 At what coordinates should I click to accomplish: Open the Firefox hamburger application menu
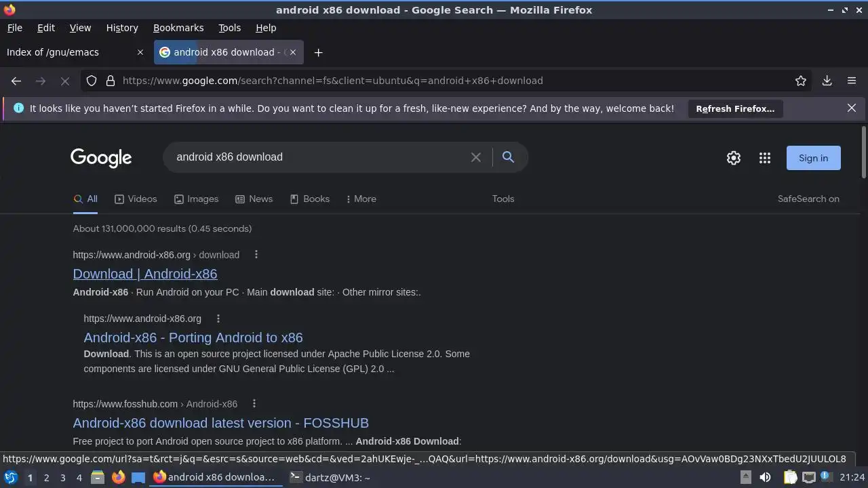click(852, 81)
